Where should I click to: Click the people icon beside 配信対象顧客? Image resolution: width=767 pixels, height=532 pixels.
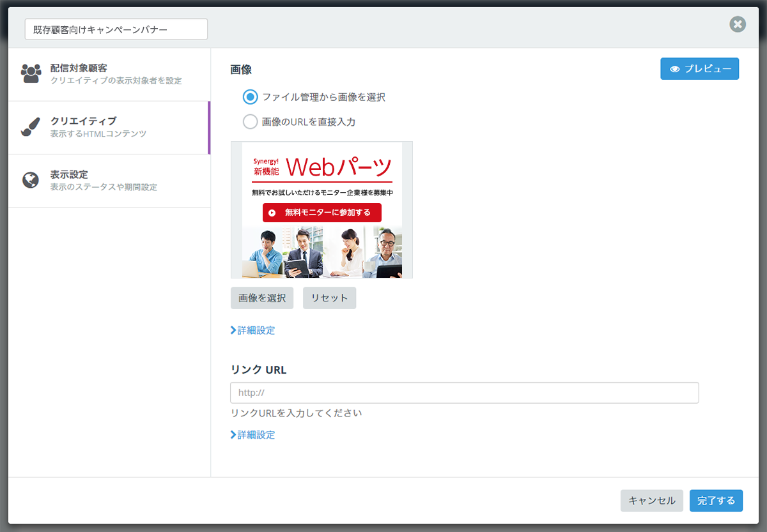pyautogui.click(x=31, y=74)
